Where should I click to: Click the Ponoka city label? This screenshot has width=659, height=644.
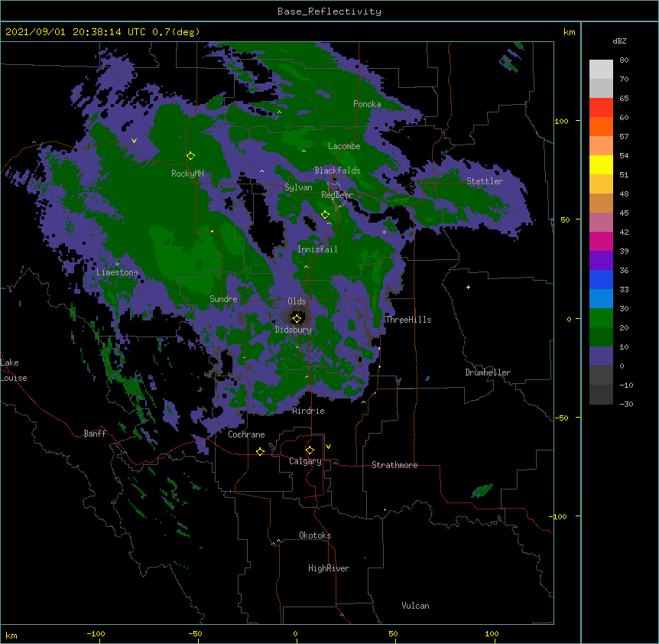pyautogui.click(x=367, y=104)
